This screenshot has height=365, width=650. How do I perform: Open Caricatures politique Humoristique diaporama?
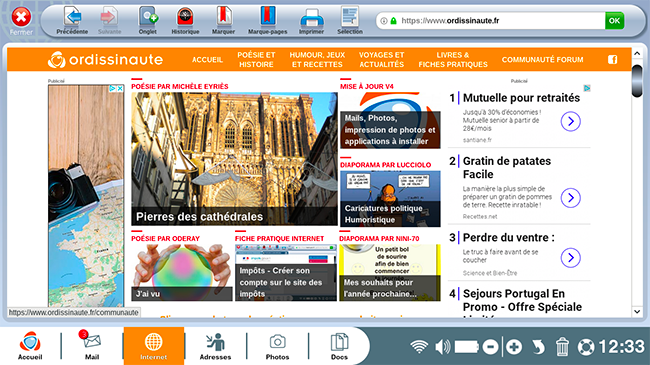390,199
